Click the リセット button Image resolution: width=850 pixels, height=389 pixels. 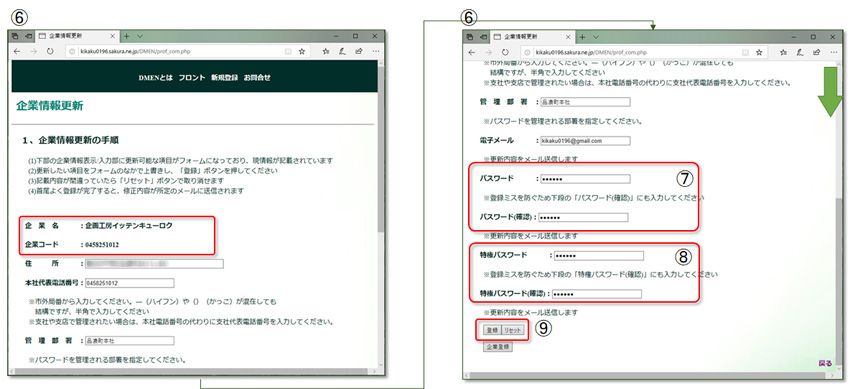click(x=512, y=330)
